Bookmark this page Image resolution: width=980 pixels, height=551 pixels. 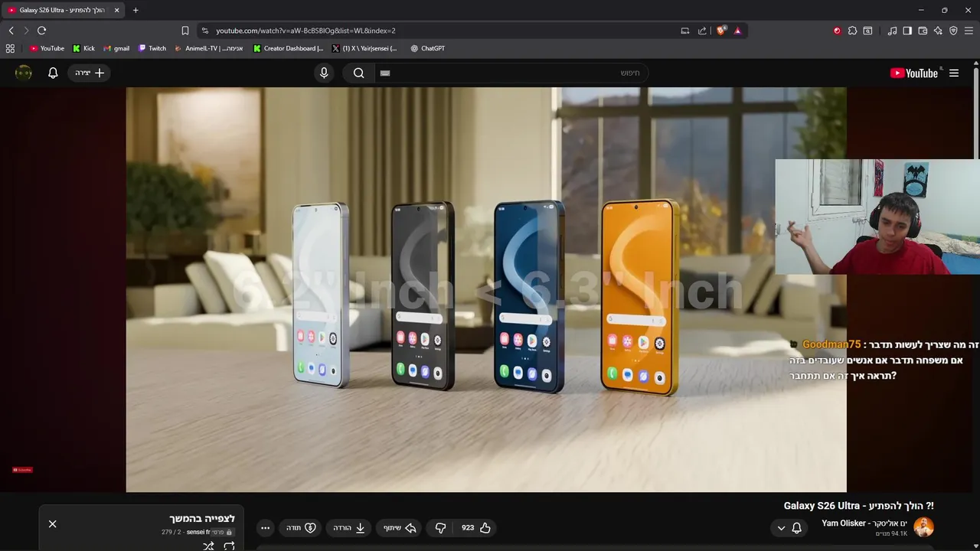coord(185,31)
